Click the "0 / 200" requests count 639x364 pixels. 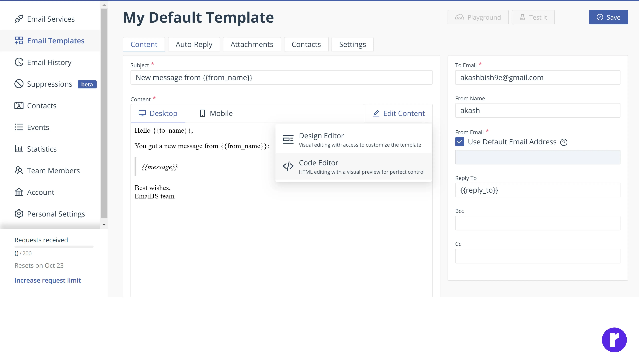point(23,253)
